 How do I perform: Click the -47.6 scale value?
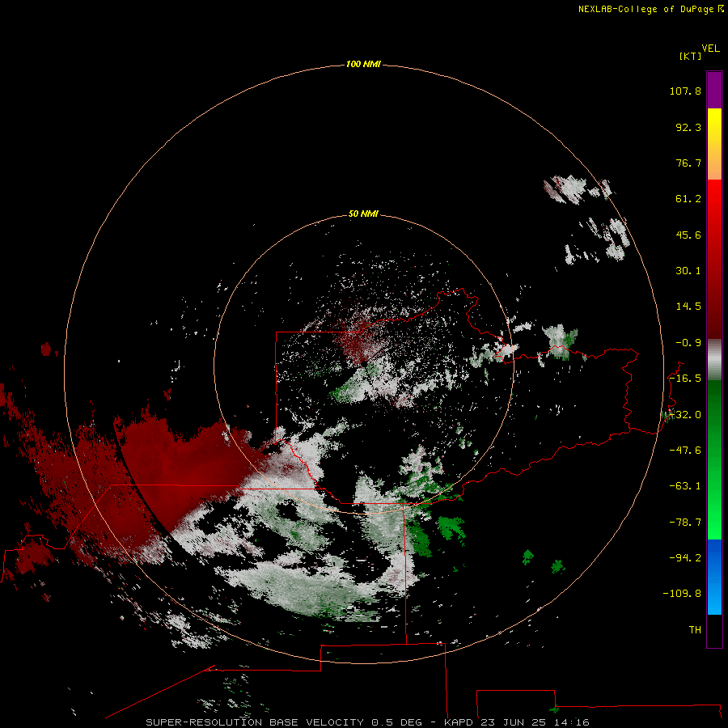tap(685, 451)
